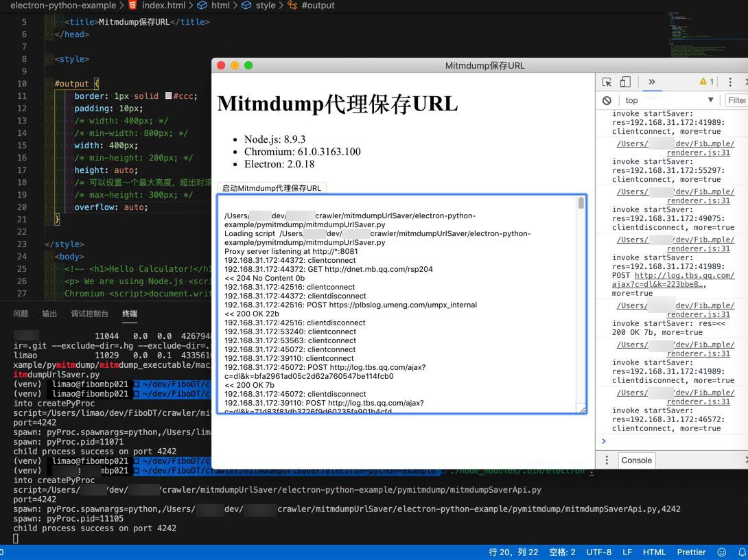
Task: Open the drawer three-dot menu beside Console
Action: tap(607, 460)
